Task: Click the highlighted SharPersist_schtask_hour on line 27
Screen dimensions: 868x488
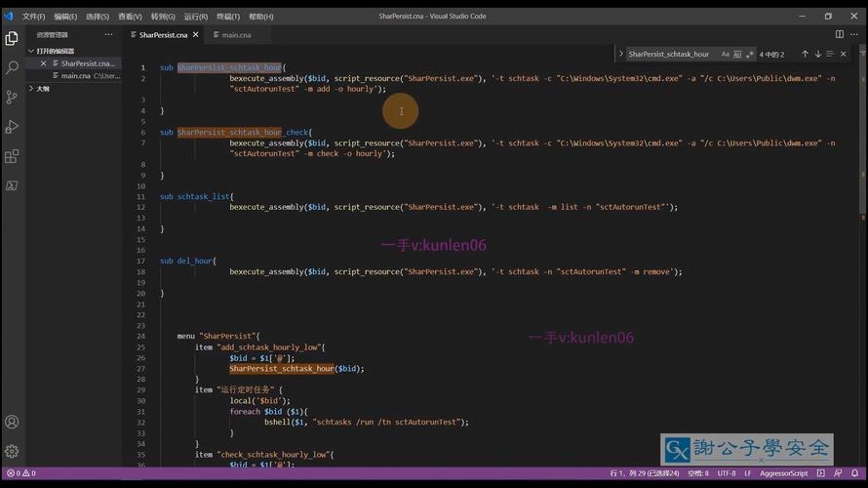Action: (282, 369)
